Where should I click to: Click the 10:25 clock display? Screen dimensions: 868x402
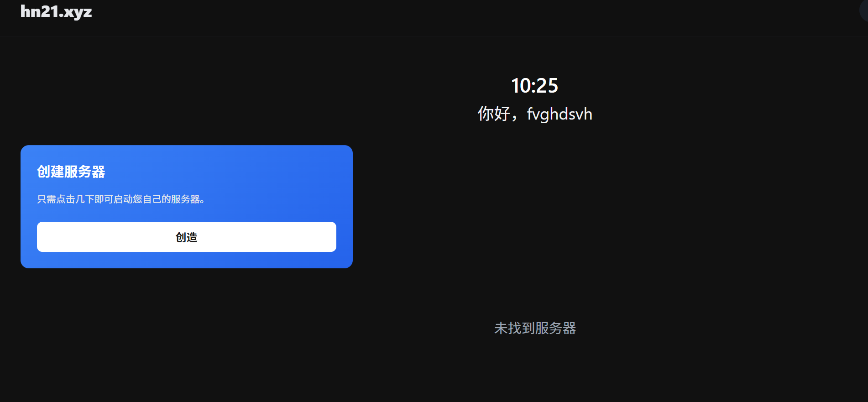(534, 86)
